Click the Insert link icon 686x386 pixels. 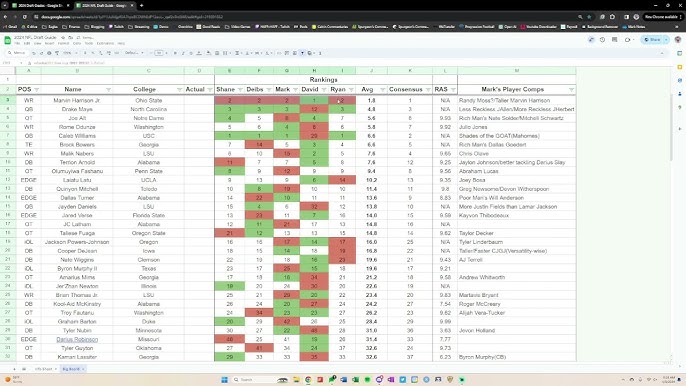pos(279,53)
